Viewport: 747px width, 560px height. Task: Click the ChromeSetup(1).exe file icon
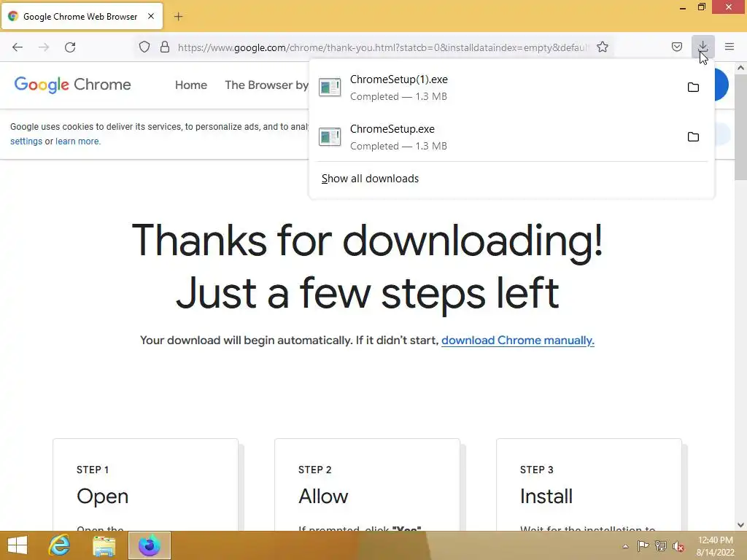coord(330,87)
